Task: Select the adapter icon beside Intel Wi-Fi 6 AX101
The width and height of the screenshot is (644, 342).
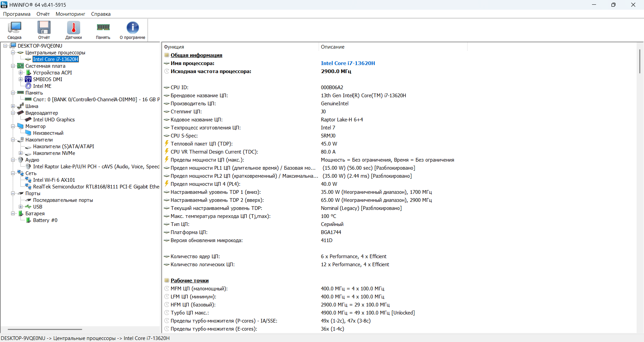Action: 28,180
